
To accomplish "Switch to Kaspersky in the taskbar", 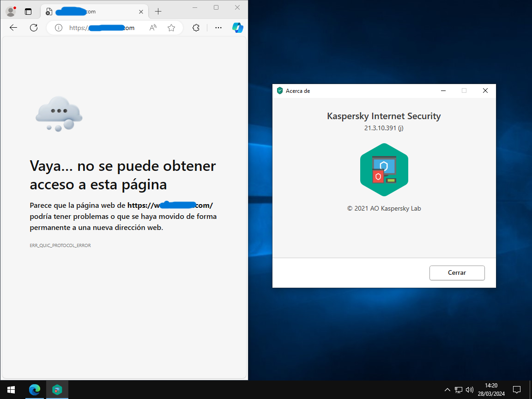I will pyautogui.click(x=57, y=390).
